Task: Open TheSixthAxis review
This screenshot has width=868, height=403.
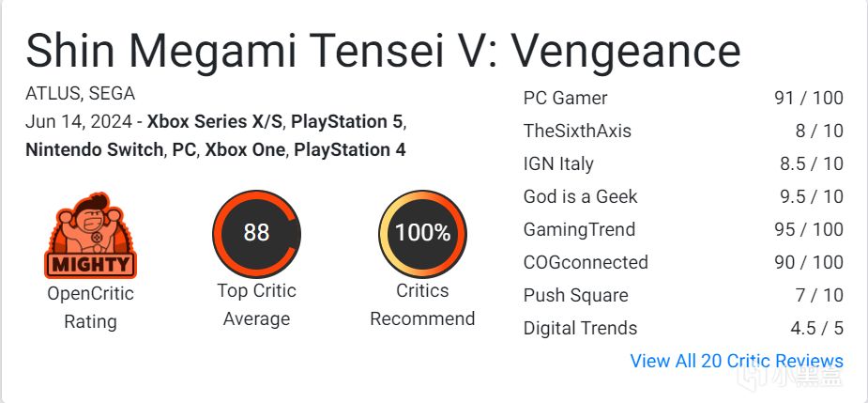Action: pyautogui.click(x=683, y=131)
